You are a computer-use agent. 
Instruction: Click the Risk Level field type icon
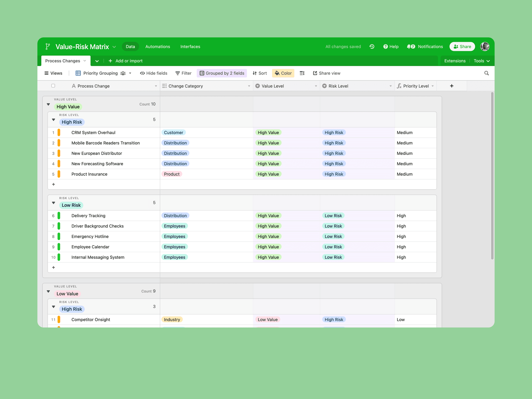click(x=324, y=86)
